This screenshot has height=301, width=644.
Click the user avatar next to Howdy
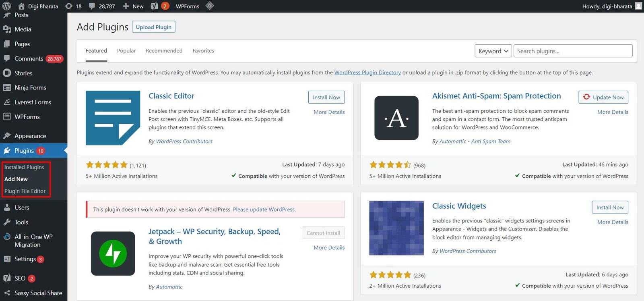(638, 6)
